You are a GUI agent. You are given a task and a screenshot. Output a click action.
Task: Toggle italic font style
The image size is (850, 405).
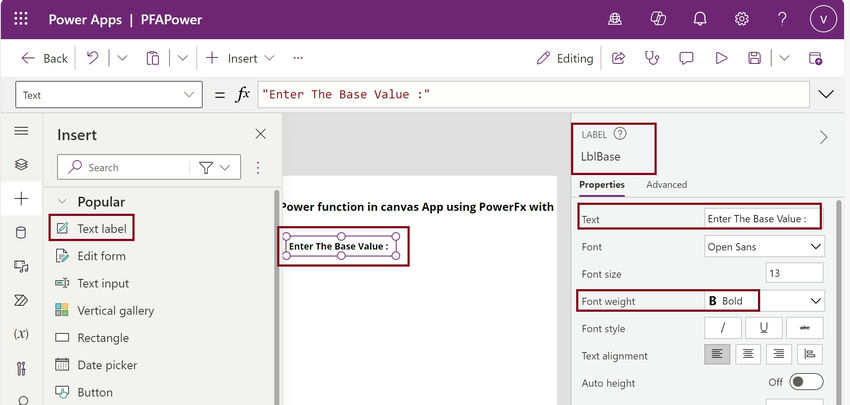[x=723, y=328]
